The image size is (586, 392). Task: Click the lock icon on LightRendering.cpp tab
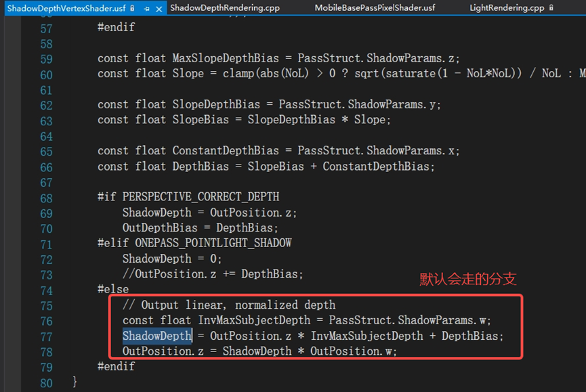551,7
